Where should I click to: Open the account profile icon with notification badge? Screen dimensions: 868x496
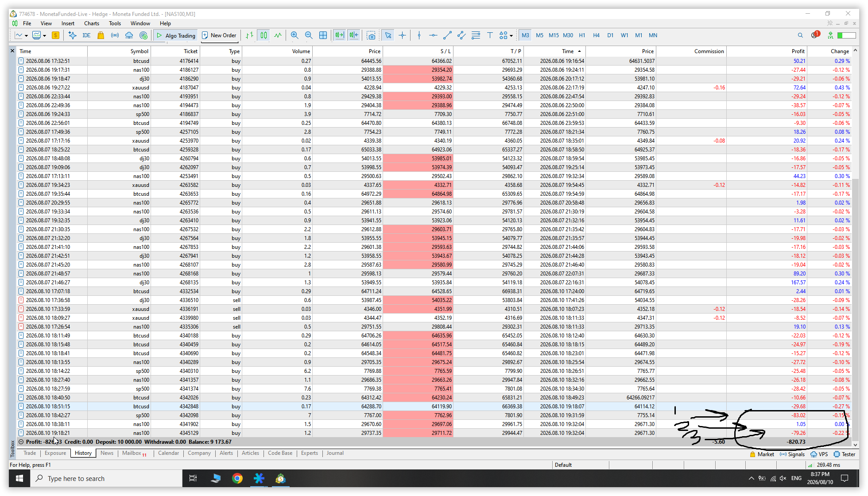coord(815,35)
